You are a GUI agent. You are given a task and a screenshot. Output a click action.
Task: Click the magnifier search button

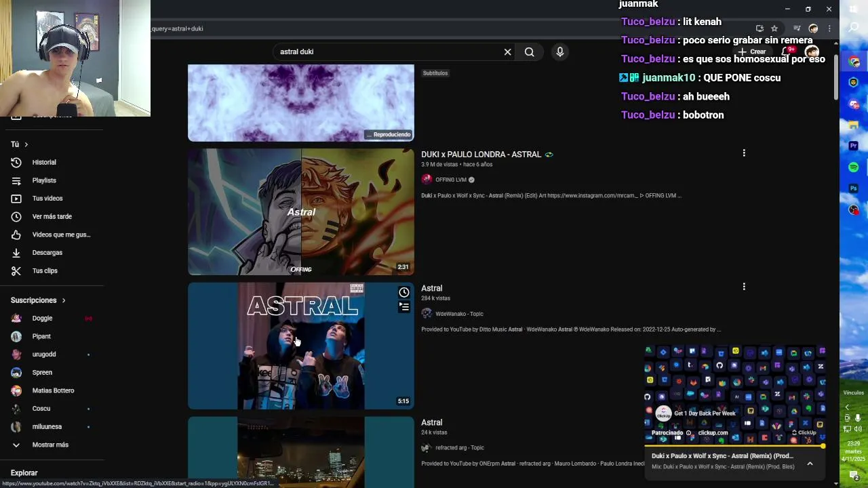click(529, 52)
